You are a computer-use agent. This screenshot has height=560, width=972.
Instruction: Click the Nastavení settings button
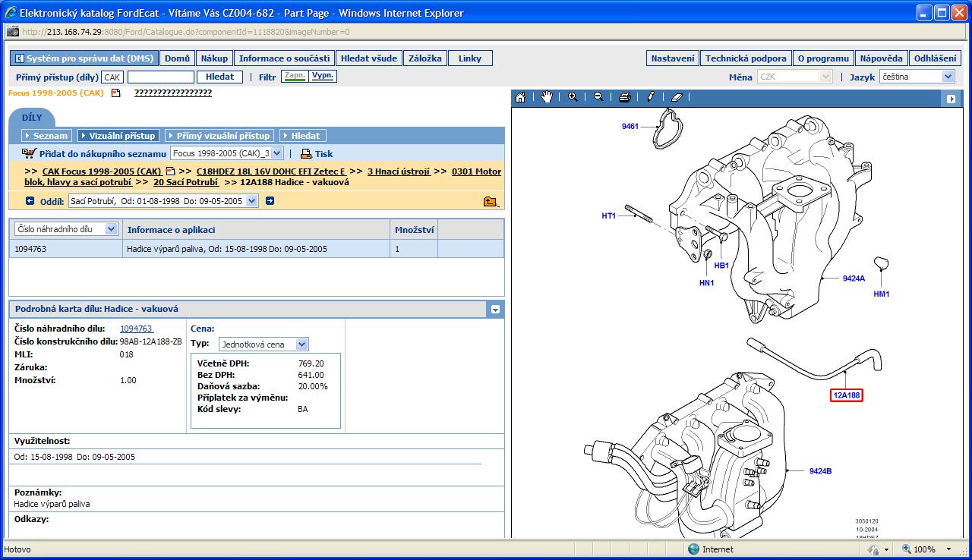[x=673, y=58]
